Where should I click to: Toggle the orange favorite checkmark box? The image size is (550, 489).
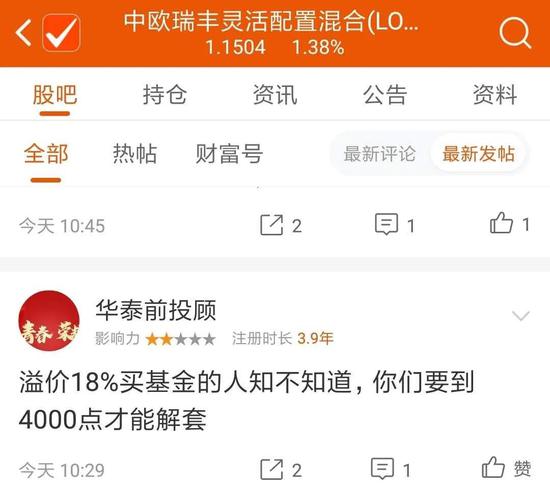[61, 33]
